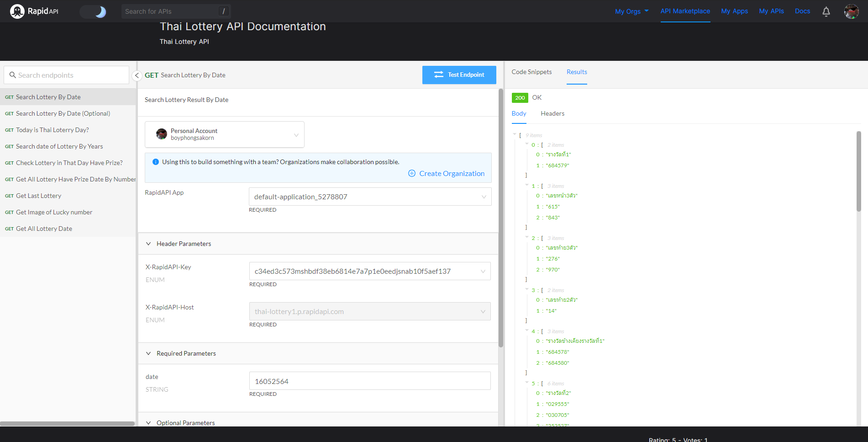Collapse JSON item 3 array
This screenshot has height=442, width=868.
(x=526, y=289)
